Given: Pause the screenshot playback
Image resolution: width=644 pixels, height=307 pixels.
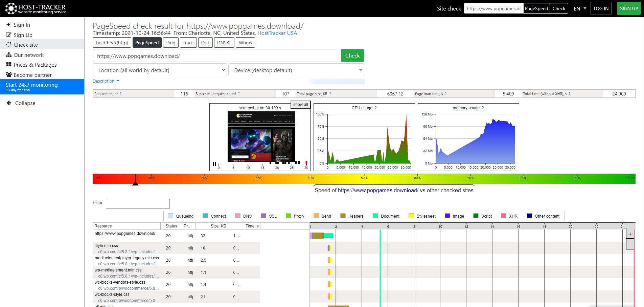Looking at the screenshot, I should pos(214,164).
